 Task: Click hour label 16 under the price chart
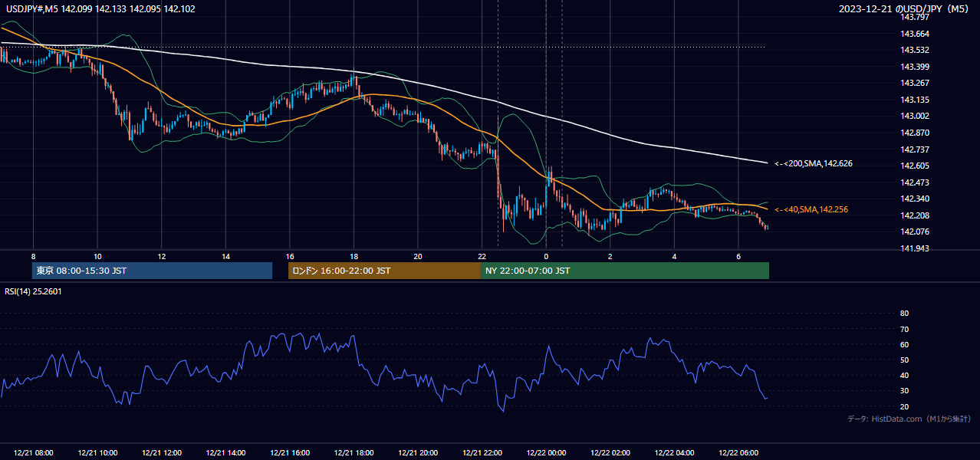[x=290, y=255]
